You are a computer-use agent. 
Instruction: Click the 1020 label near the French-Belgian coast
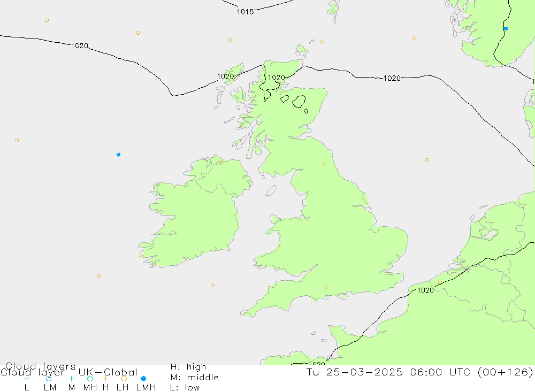[425, 290]
